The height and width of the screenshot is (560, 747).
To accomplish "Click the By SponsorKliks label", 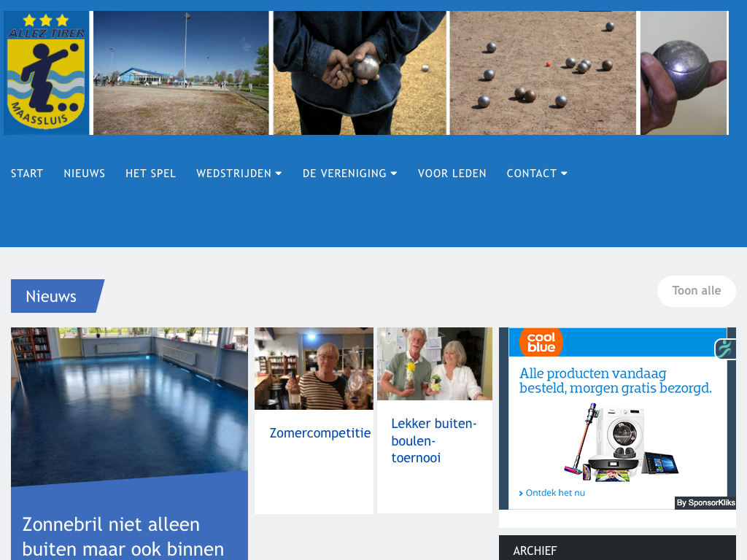I will coord(705,503).
